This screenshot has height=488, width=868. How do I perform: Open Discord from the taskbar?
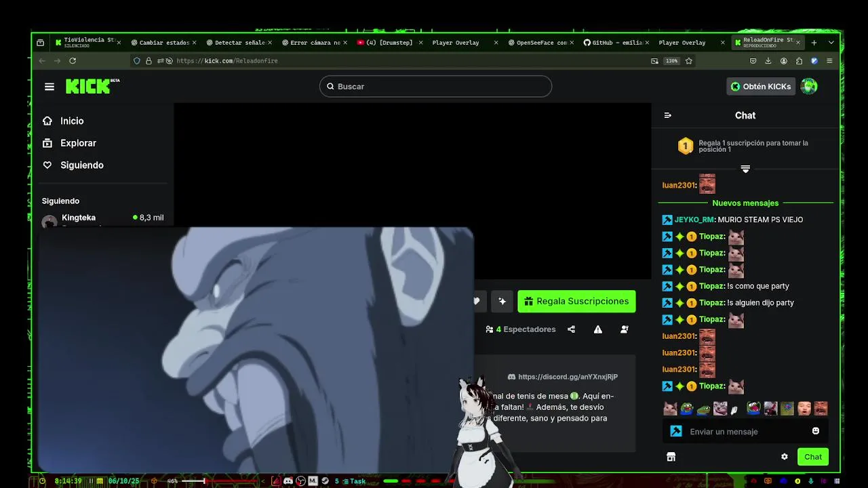click(x=288, y=481)
